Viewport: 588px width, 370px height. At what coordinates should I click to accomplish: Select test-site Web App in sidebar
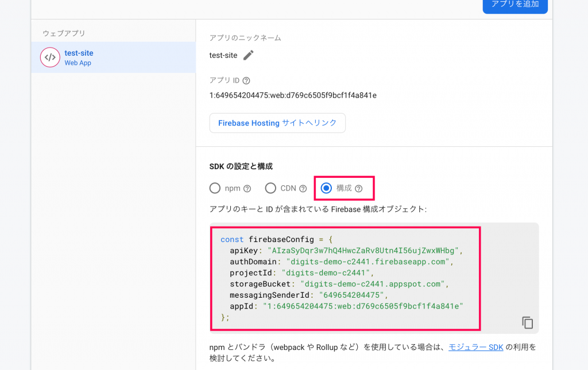pos(113,57)
